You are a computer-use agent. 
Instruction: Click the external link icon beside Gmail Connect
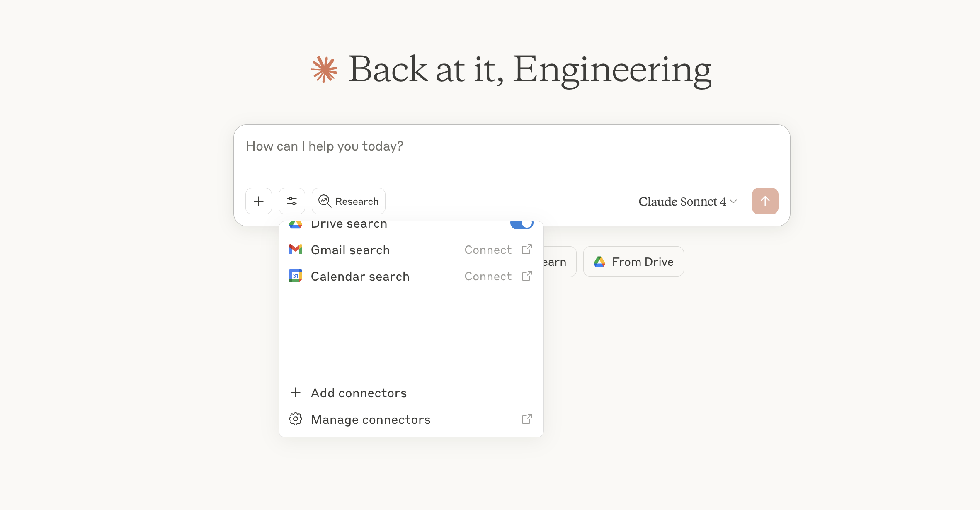tap(526, 250)
